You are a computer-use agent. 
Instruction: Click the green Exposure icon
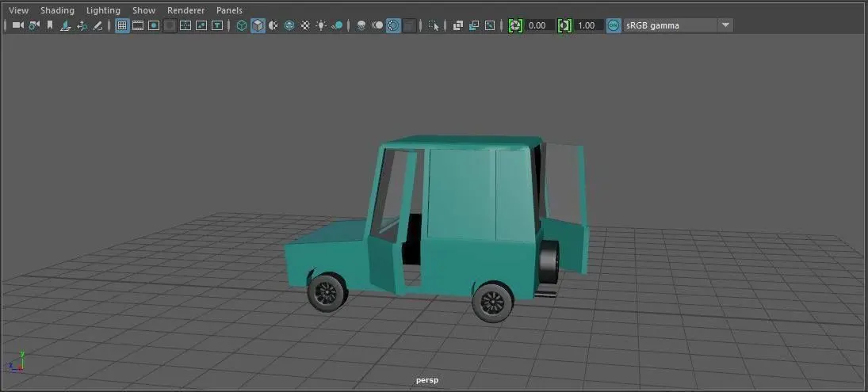(x=515, y=25)
